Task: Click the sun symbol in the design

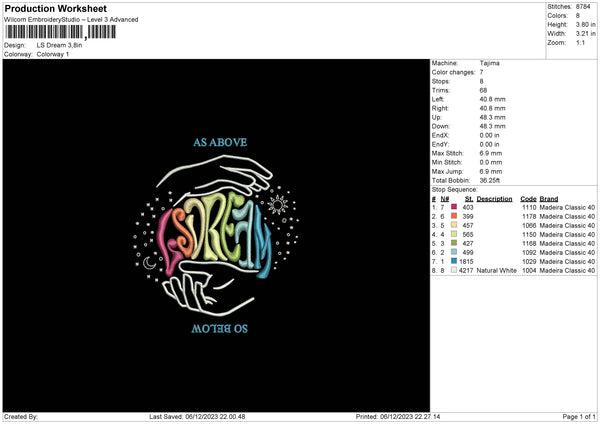Action: coord(277,205)
